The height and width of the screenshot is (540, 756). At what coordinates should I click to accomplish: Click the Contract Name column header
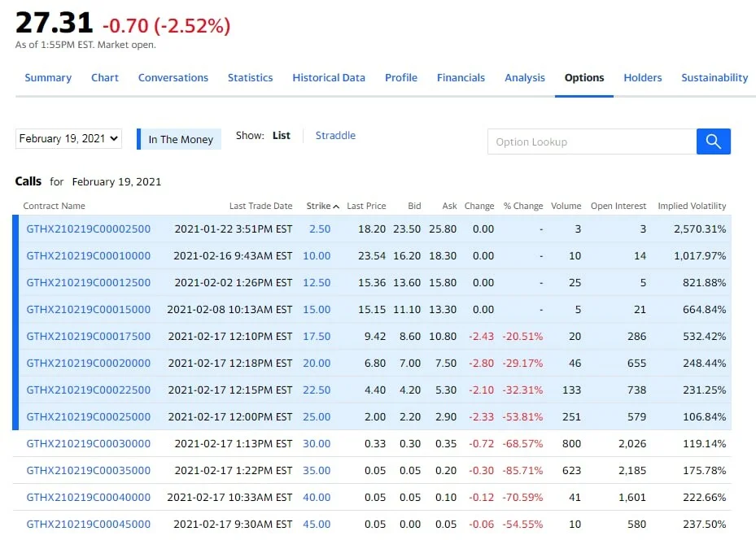(54, 206)
